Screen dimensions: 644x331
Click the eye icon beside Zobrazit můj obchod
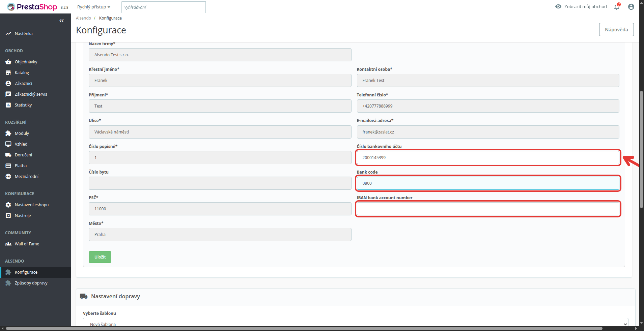click(558, 6)
